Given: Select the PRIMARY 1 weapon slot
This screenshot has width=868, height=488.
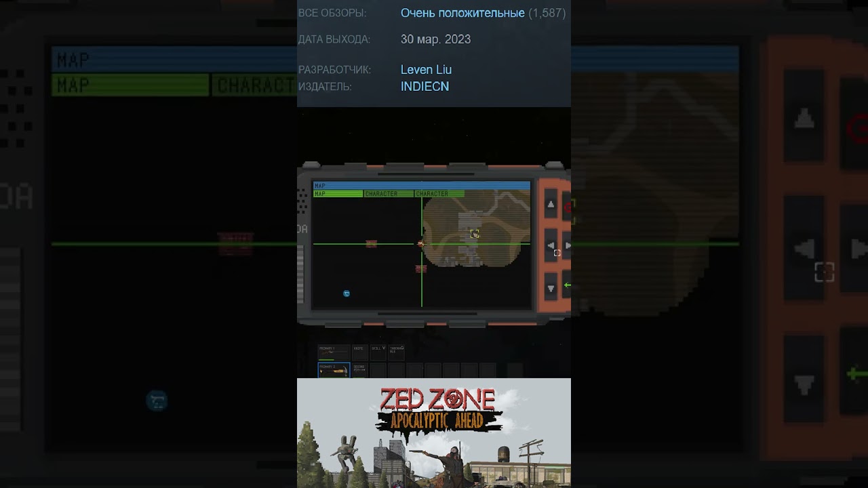Looking at the screenshot, I should [334, 352].
